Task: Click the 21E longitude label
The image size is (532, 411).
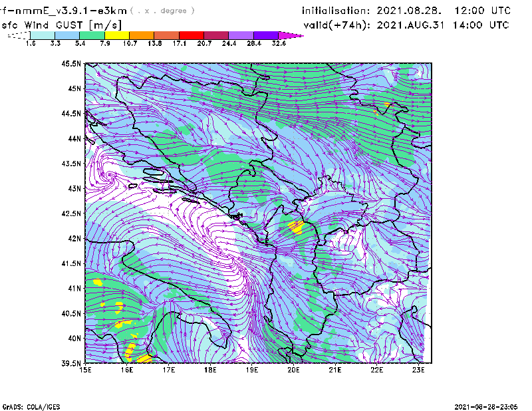Action: tap(335, 370)
